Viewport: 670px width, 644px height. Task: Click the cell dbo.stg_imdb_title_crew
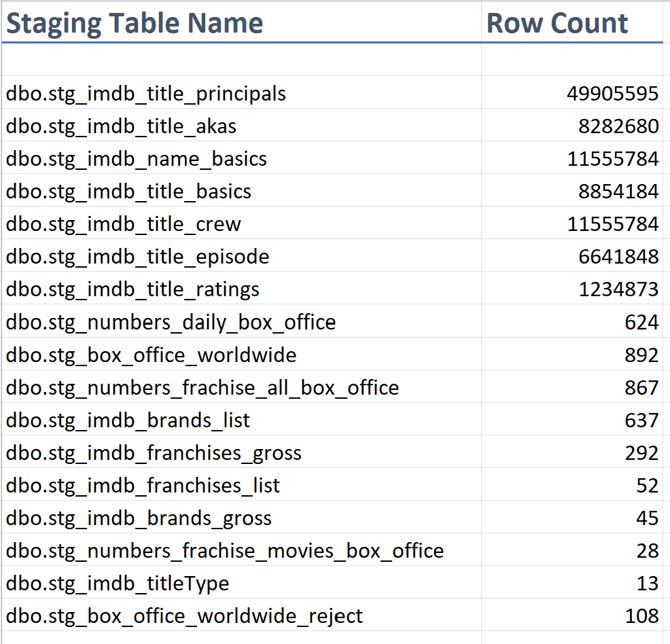(x=241, y=223)
